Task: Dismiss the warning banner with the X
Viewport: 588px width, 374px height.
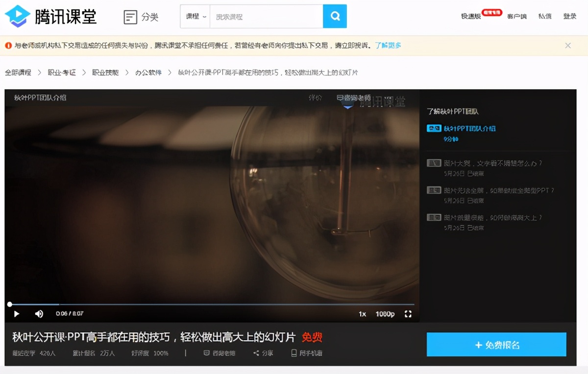Action: click(568, 45)
